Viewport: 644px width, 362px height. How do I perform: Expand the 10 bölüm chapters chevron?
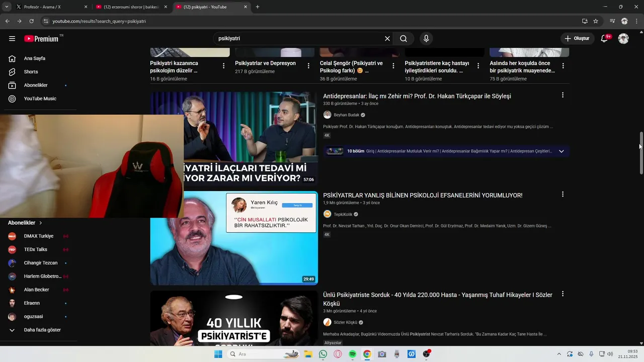(561, 151)
